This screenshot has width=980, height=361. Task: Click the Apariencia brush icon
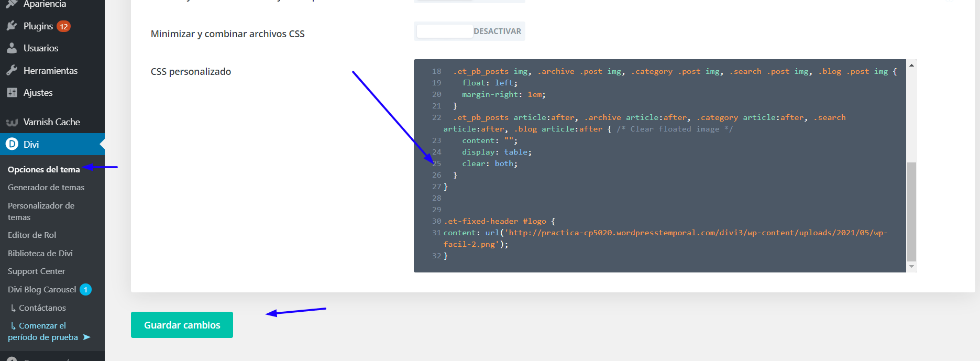(x=12, y=4)
